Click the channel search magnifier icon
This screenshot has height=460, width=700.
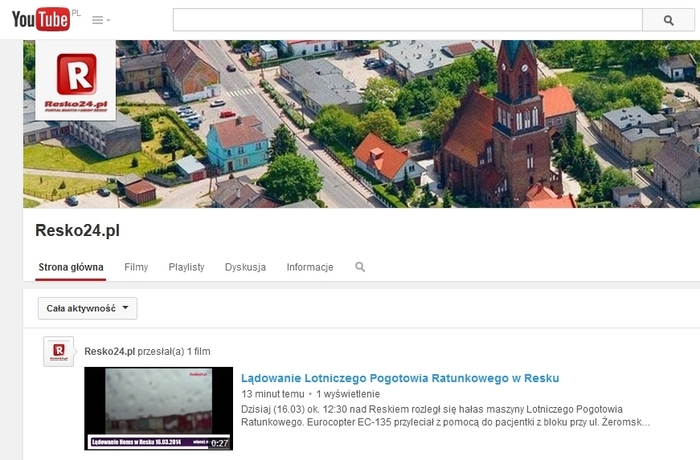[360, 267]
